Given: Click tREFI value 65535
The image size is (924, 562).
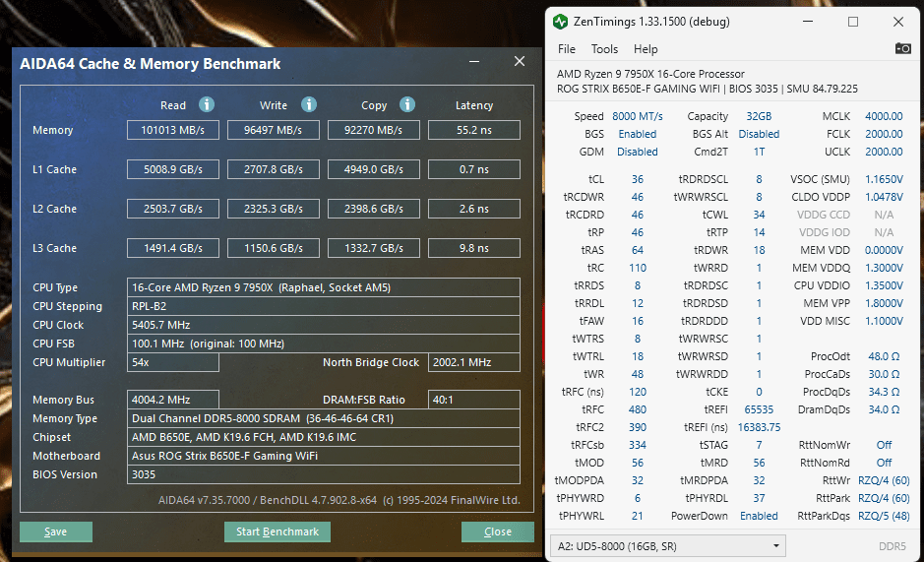Looking at the screenshot, I should pyautogui.click(x=759, y=409).
